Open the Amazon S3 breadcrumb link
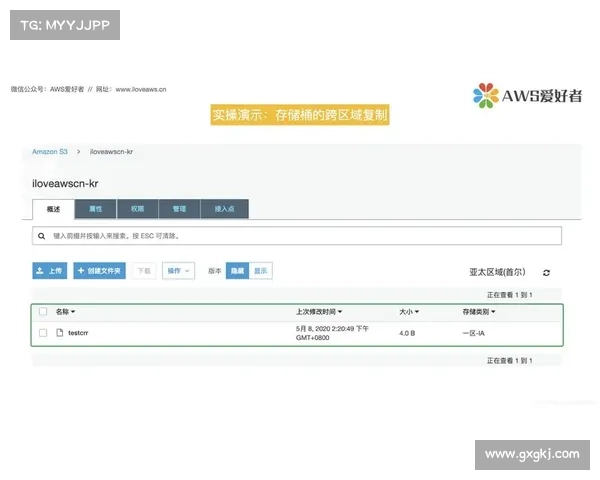The height and width of the screenshot is (480, 600). pyautogui.click(x=50, y=152)
